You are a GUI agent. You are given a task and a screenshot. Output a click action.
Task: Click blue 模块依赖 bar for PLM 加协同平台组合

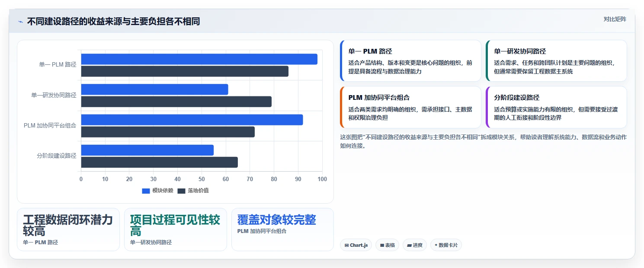192,120
